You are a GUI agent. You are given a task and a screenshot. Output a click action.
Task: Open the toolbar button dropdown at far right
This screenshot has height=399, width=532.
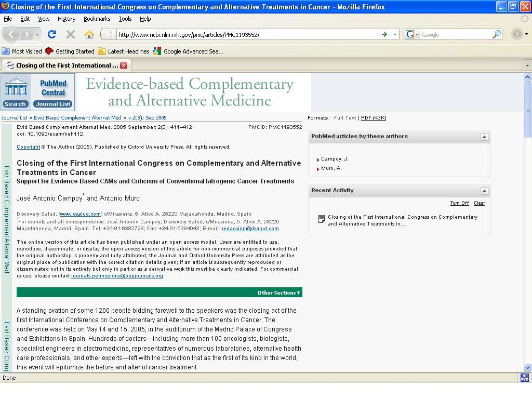coord(526,34)
